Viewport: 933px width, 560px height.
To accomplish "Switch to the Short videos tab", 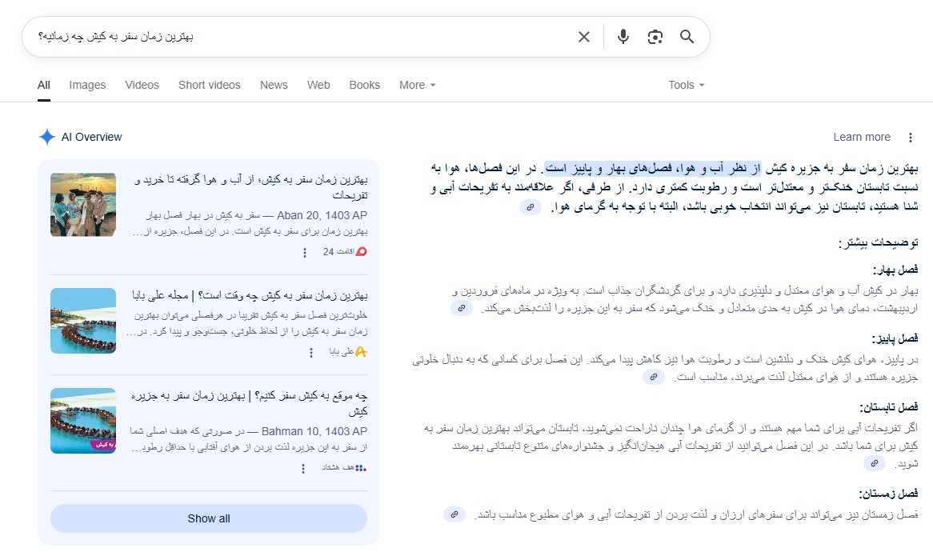I will tap(210, 85).
